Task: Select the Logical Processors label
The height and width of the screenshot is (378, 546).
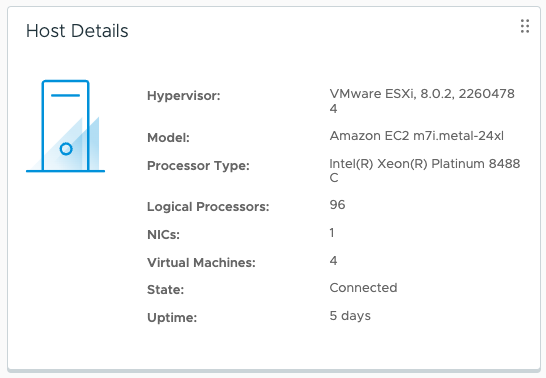Action: point(208,207)
